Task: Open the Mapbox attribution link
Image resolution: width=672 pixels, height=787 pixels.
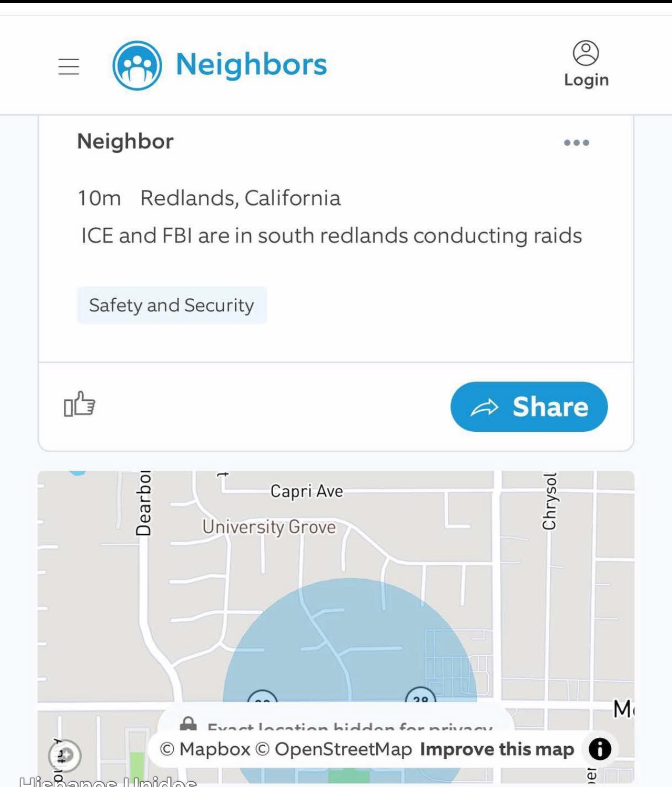Action: coord(205,749)
